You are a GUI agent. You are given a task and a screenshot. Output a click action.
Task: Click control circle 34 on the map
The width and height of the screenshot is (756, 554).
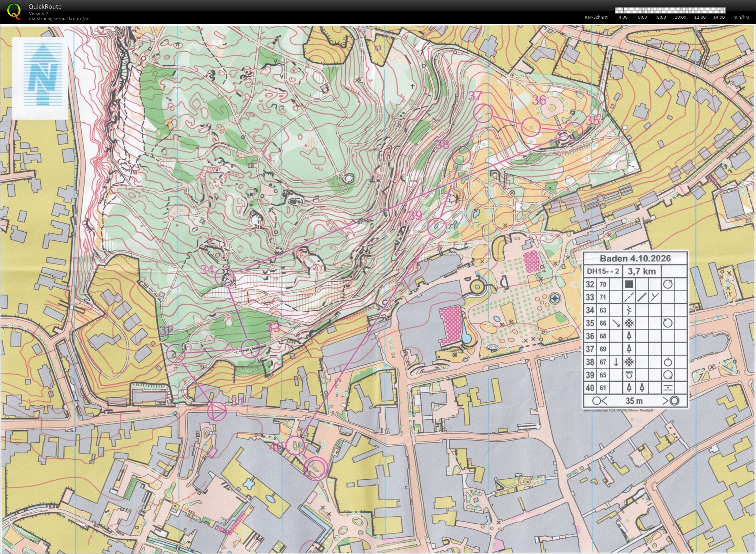(x=225, y=277)
